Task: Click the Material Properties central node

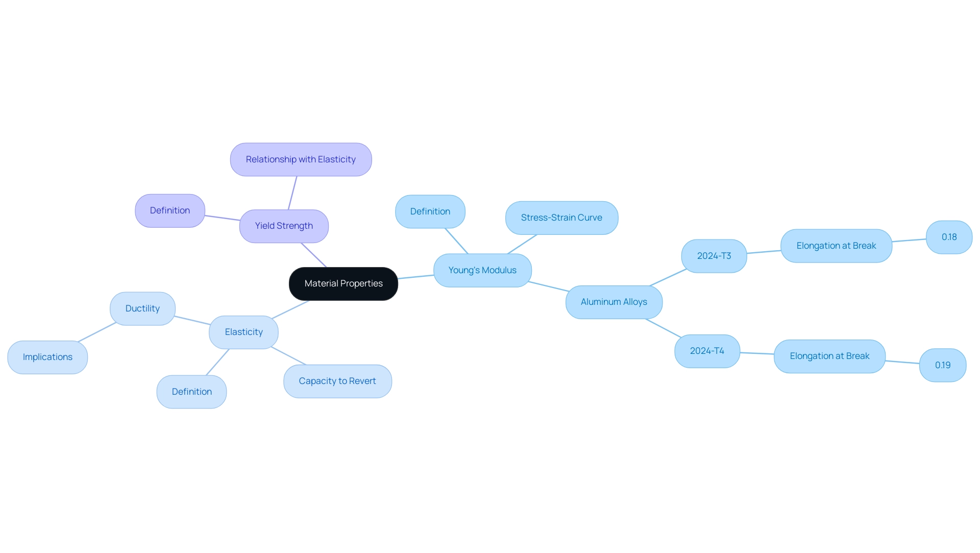Action: [342, 282]
